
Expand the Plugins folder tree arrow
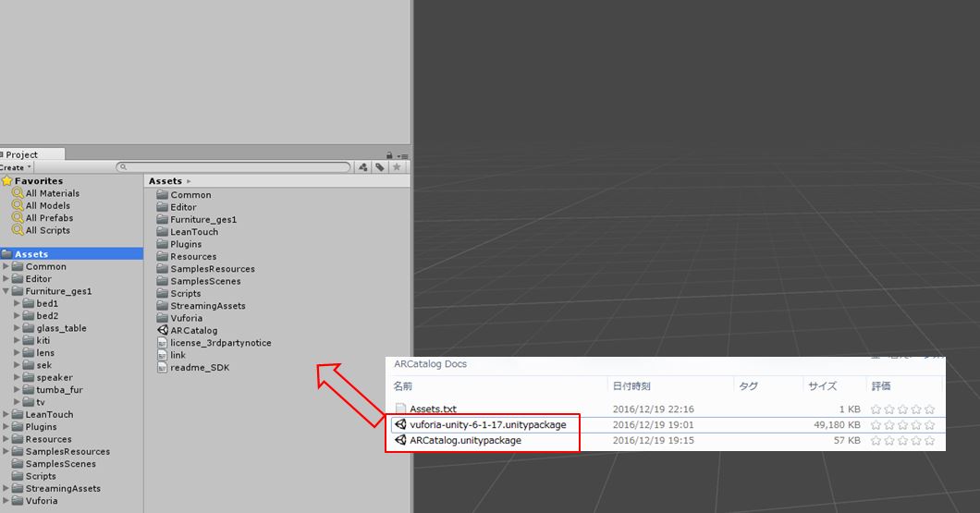(x=6, y=427)
